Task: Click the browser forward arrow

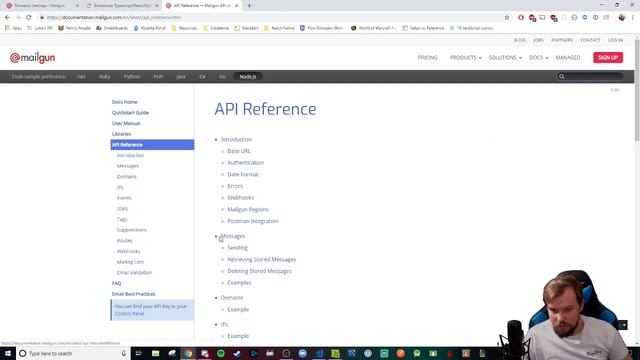Action: [x=18, y=18]
